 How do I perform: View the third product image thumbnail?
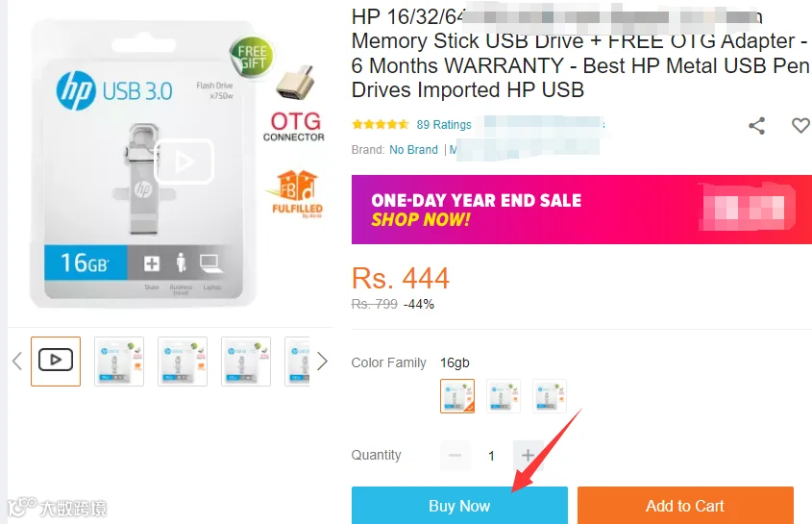[x=183, y=362]
